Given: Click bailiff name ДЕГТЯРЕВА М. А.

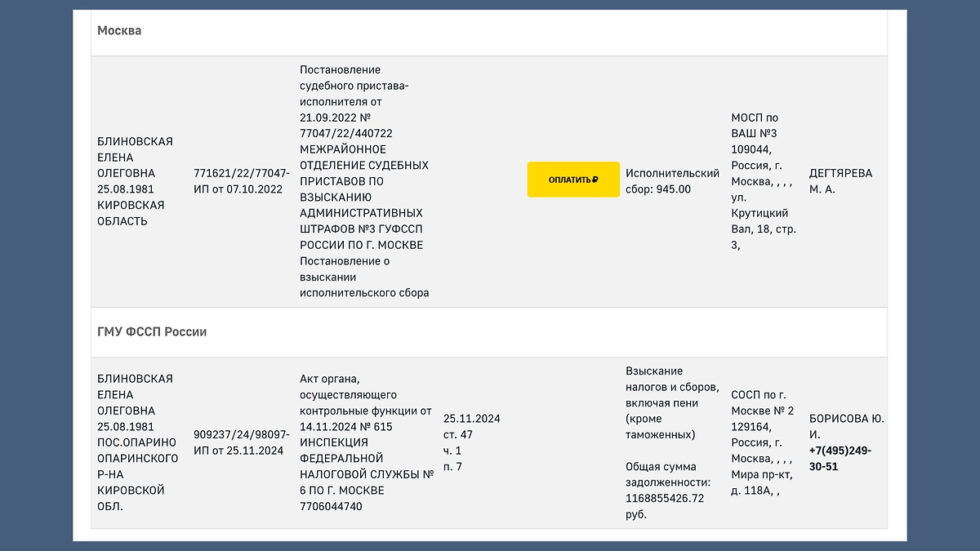Looking at the screenshot, I should [840, 181].
